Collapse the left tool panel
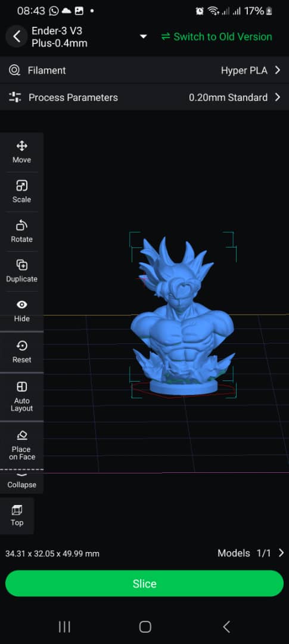The height and width of the screenshot is (644, 289). 22,481
